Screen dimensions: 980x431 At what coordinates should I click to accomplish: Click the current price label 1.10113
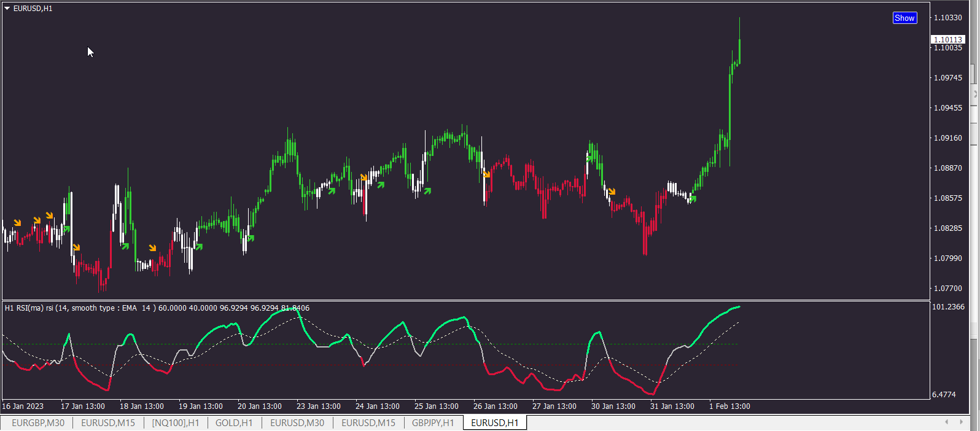tap(948, 39)
